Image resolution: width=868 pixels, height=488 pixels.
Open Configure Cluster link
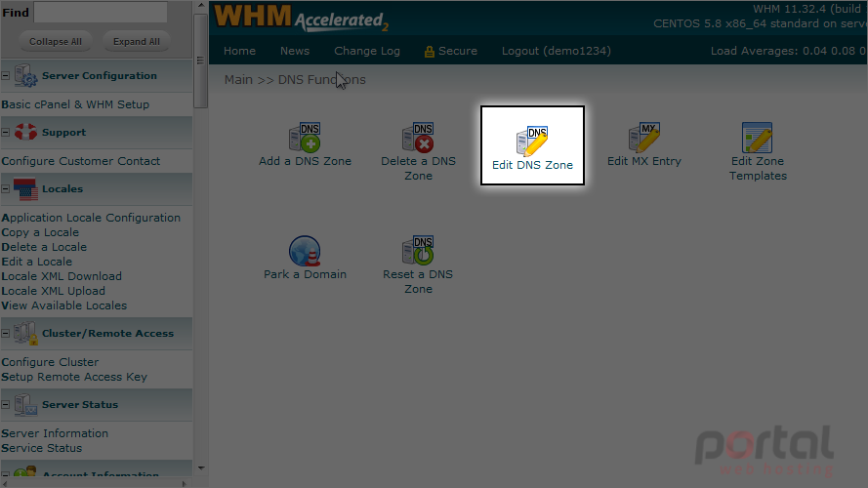[50, 362]
